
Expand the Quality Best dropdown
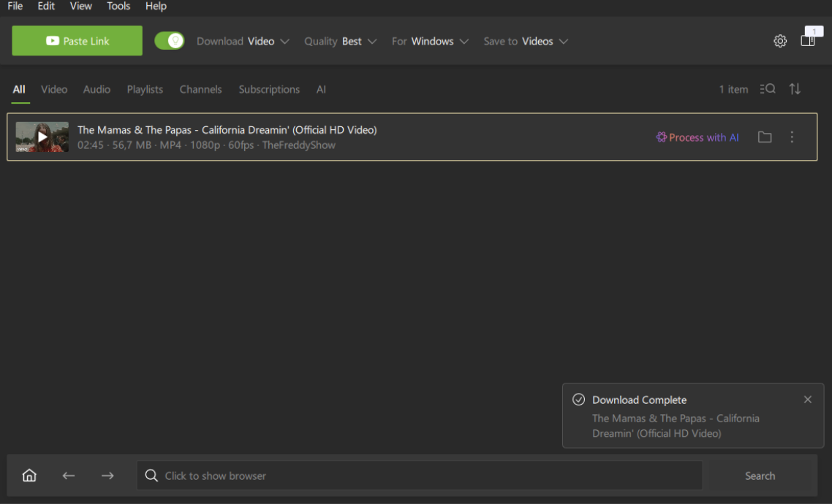tap(340, 42)
